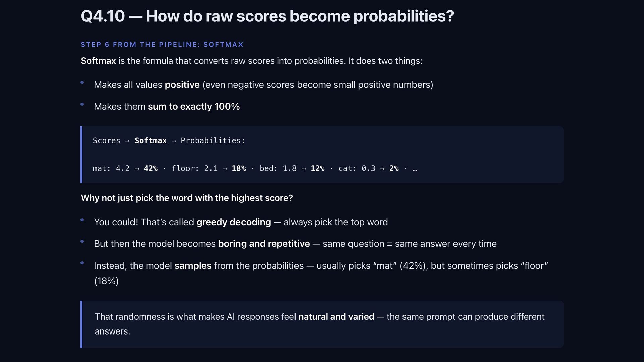This screenshot has width=644, height=362.
Task: Click the Q4.10 slide title heading
Action: click(x=267, y=16)
